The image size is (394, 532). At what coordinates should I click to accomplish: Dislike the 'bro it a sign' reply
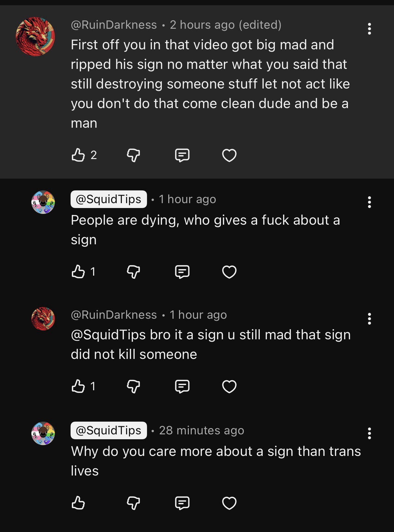coord(133,386)
